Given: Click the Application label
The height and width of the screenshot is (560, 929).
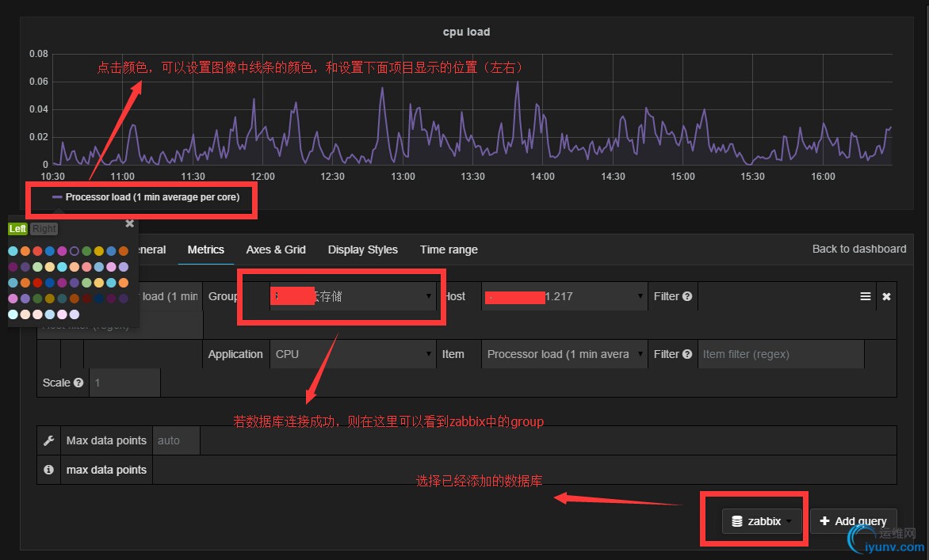Looking at the screenshot, I should point(235,354).
